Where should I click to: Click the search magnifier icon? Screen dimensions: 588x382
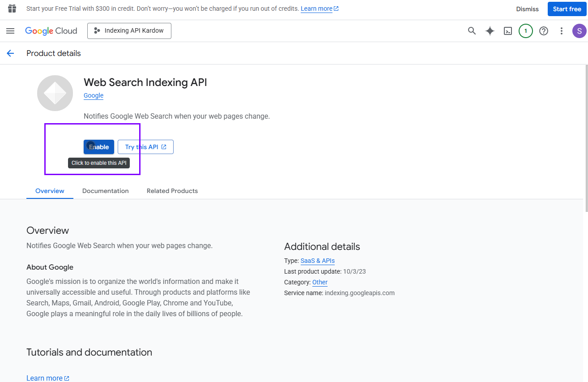[x=472, y=31]
